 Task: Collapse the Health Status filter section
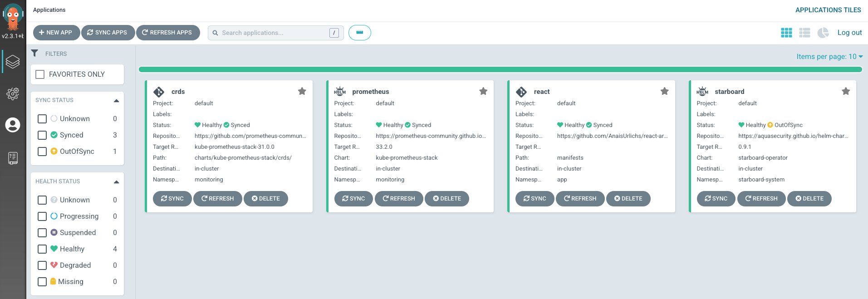pyautogui.click(x=117, y=181)
